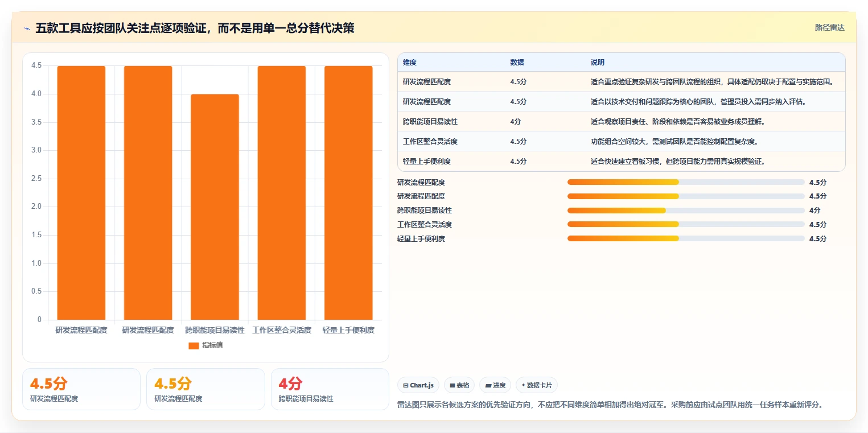Click the 轻量上手便利度 x-axis label
This screenshot has width=868, height=433.
tap(348, 330)
